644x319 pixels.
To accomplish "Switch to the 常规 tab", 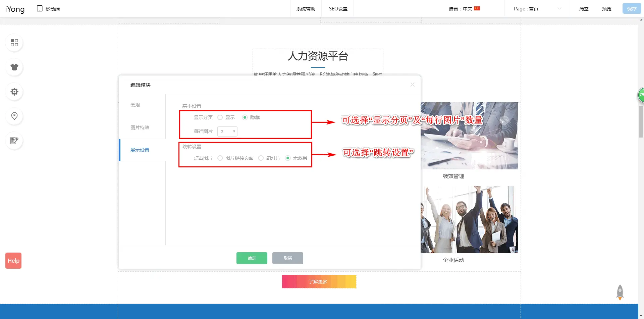I will coord(135,105).
